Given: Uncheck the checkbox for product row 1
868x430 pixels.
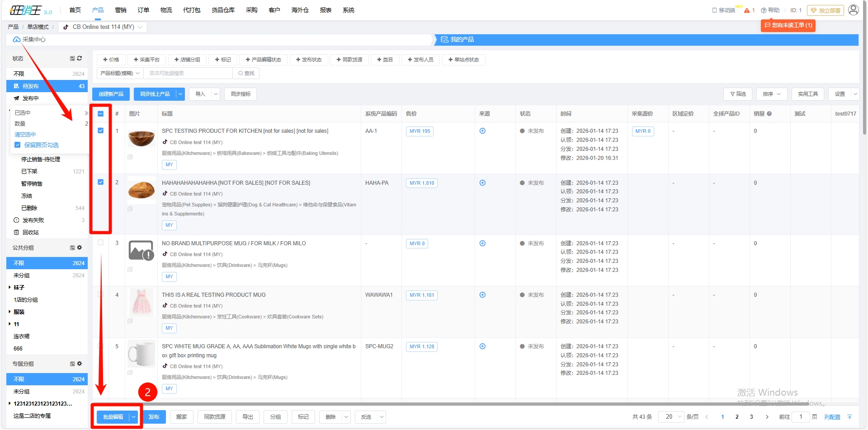Looking at the screenshot, I should coord(100,131).
